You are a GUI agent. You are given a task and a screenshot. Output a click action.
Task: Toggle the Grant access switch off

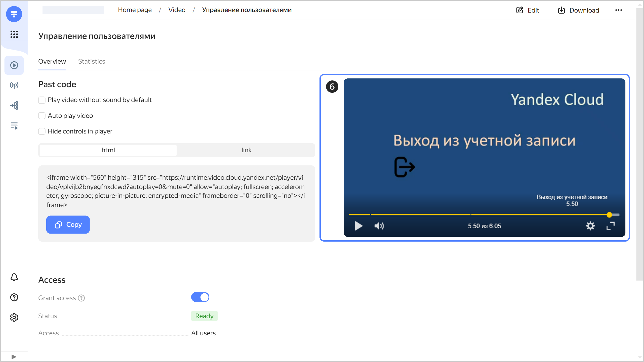(x=200, y=297)
